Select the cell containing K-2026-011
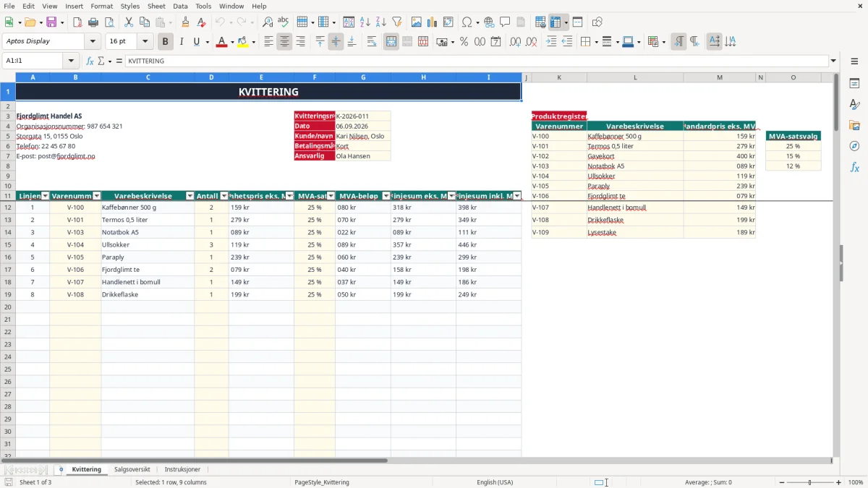 click(363, 116)
